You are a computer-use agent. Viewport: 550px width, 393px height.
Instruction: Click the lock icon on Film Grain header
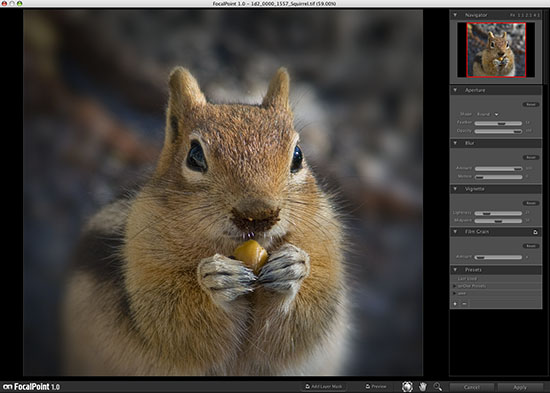point(535,232)
